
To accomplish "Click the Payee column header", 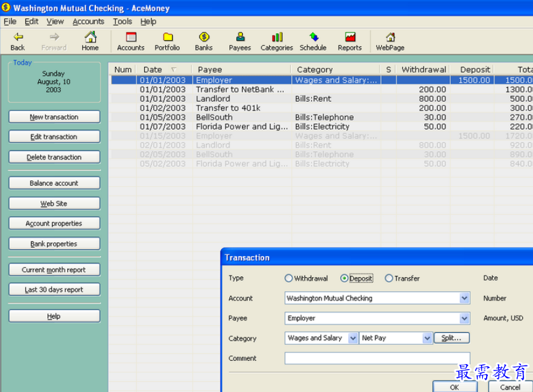I will (241, 70).
